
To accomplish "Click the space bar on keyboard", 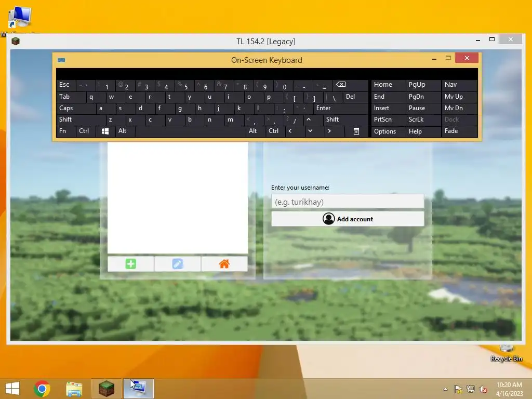I will pos(190,131).
